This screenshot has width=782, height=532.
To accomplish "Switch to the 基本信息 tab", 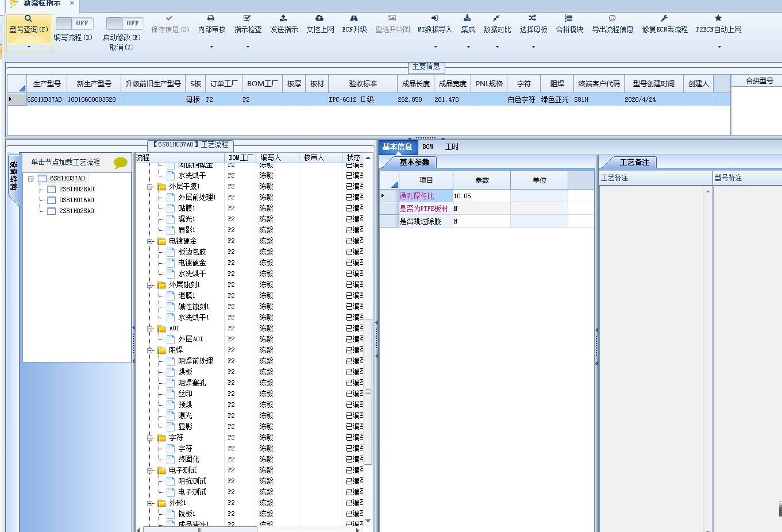I will pyautogui.click(x=397, y=147).
